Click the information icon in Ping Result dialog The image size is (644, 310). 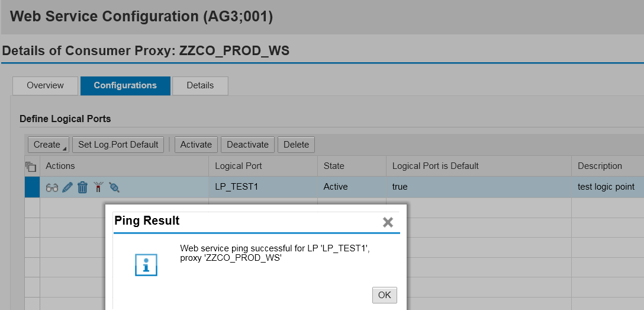click(146, 265)
